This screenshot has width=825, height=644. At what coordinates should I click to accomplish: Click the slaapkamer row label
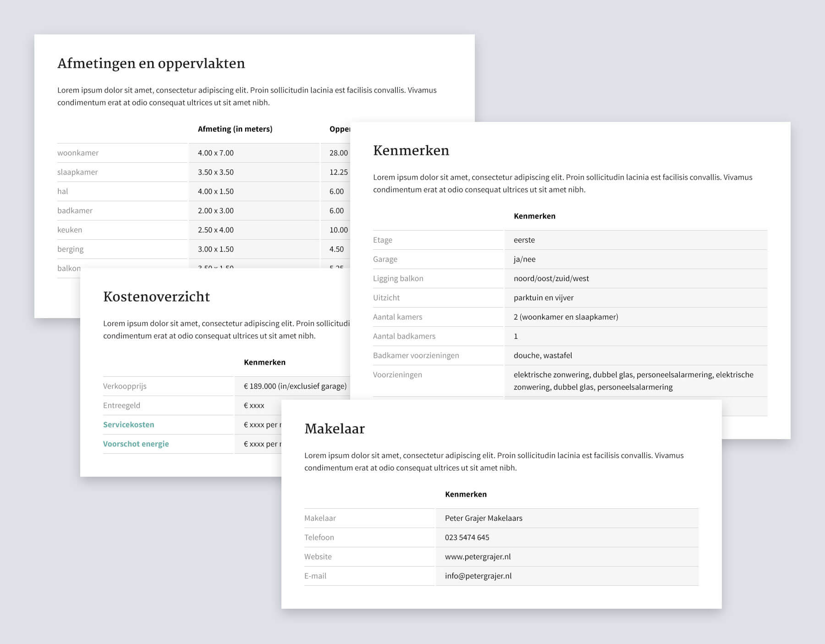pos(77,172)
